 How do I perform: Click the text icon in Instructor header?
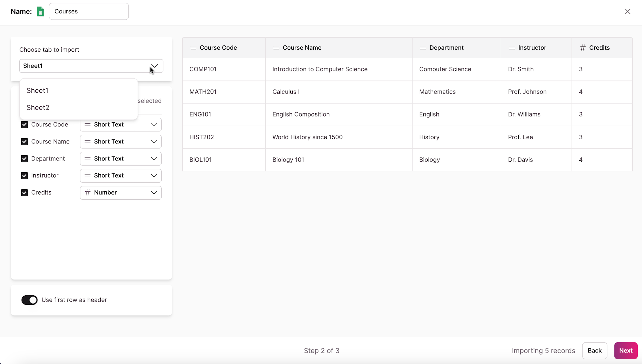[512, 48]
